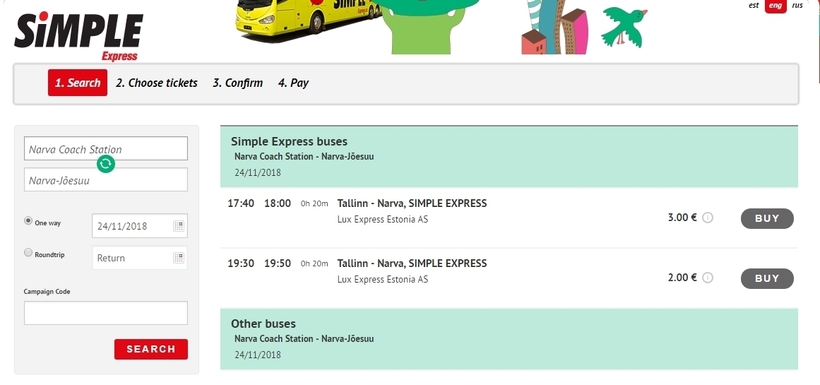Open the Simple Express logo homepage

[x=78, y=36]
